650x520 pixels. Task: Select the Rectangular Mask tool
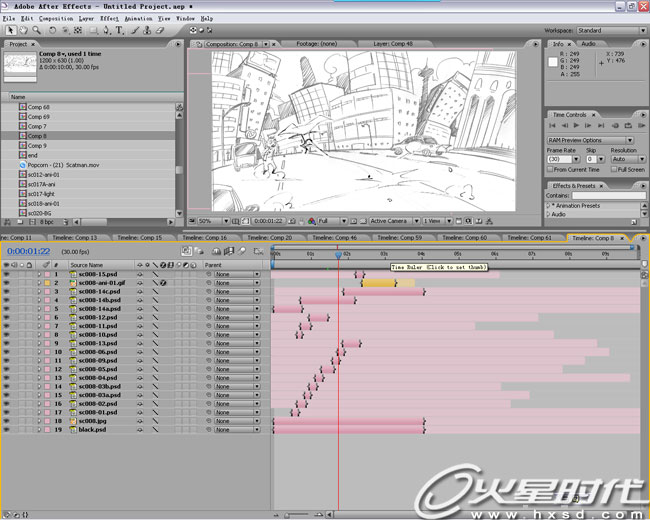[x=94, y=30]
